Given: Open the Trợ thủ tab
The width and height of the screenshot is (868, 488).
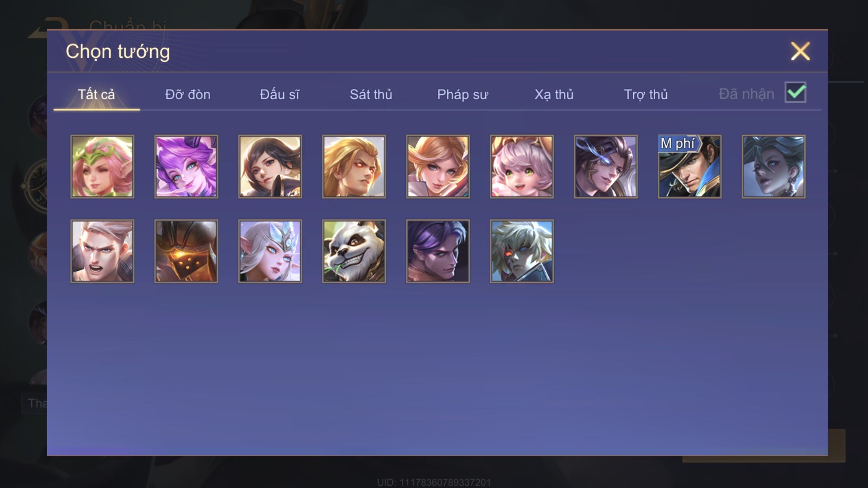Looking at the screenshot, I should tap(646, 94).
